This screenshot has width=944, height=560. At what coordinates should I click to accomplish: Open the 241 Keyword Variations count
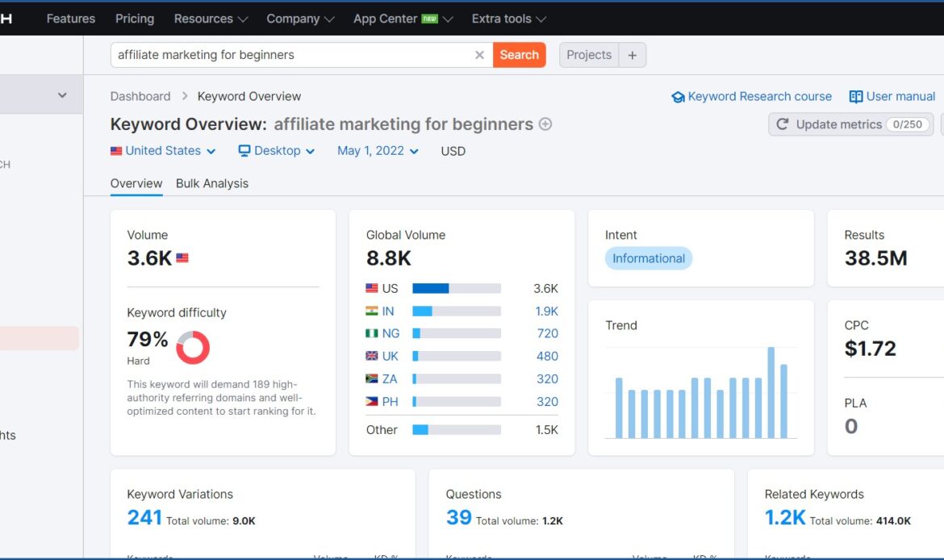point(144,517)
